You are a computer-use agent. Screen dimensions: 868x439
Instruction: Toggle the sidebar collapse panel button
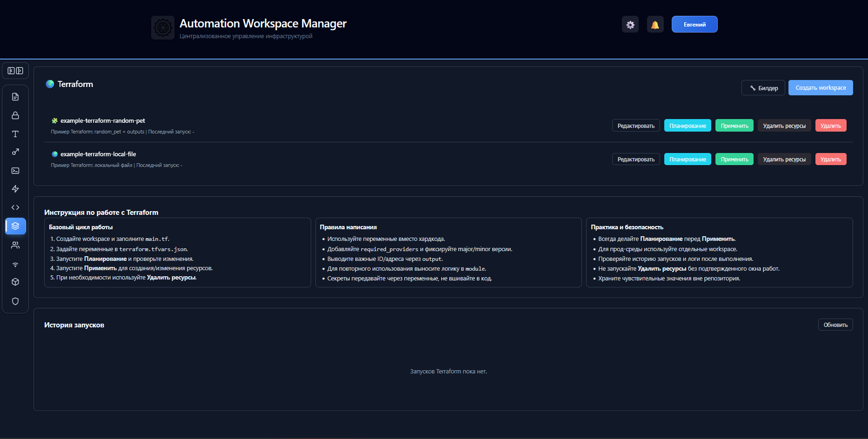(15, 71)
